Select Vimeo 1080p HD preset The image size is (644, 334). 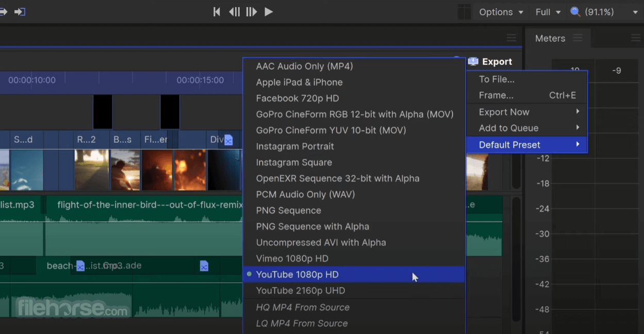354,258
